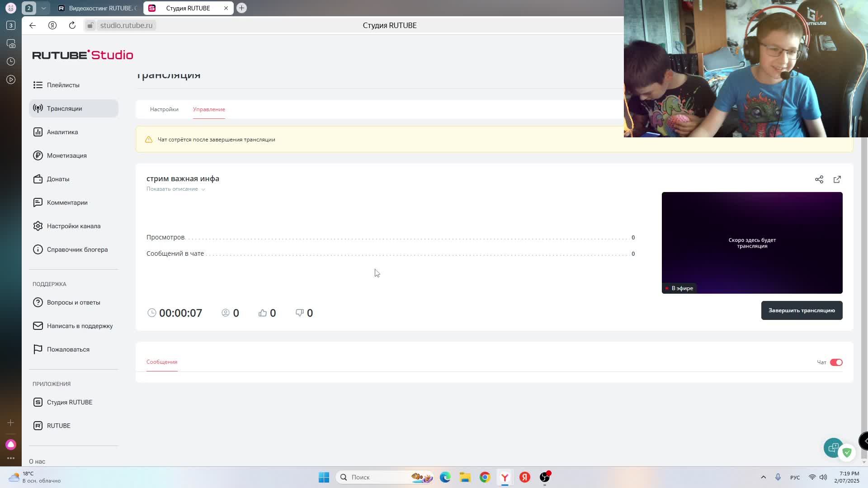Select the Сообщения tab
868x488 pixels.
(161, 362)
